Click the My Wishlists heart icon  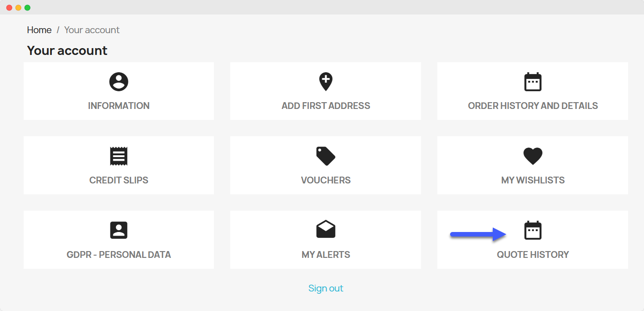click(533, 156)
